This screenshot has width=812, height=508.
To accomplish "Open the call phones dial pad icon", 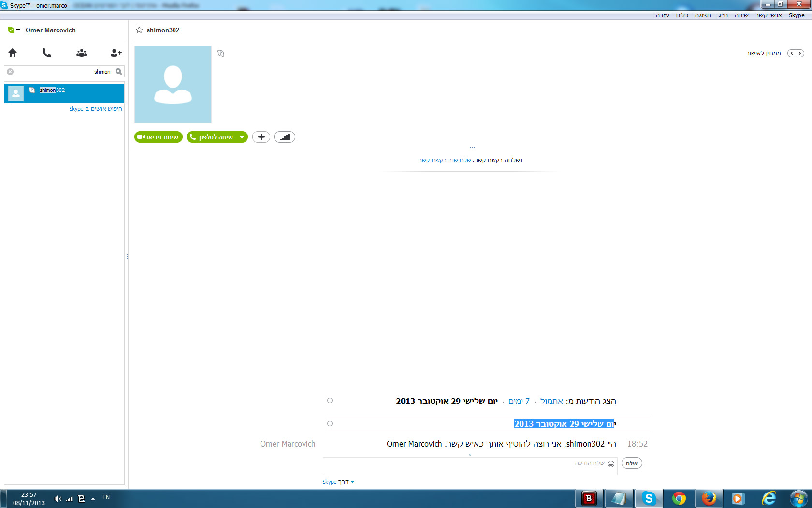I will pyautogui.click(x=47, y=53).
